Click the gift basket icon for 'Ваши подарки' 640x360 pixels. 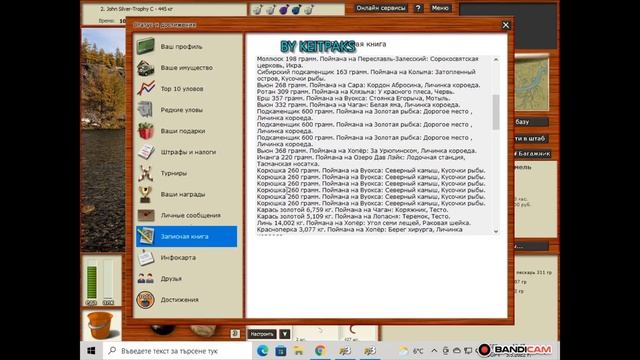coord(145,131)
